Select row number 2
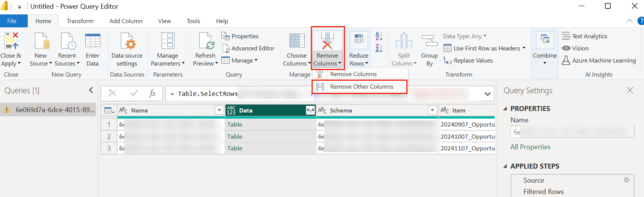Screen dimensions: 644x197 click(109, 136)
